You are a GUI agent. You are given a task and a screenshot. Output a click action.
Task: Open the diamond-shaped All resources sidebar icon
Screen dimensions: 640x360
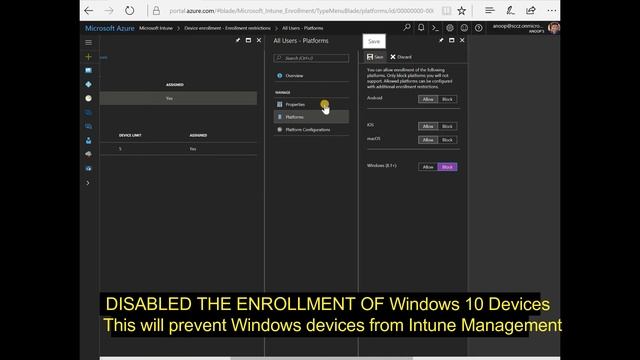pyautogui.click(x=88, y=84)
